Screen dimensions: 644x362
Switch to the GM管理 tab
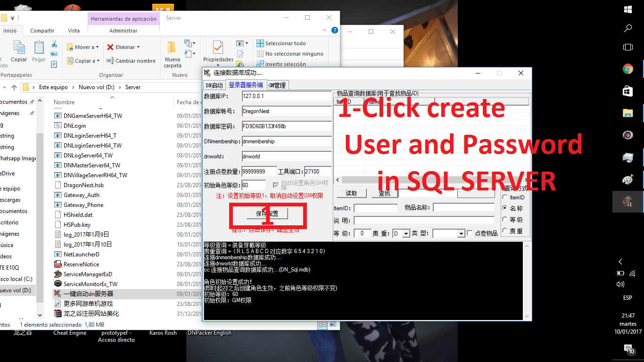pyautogui.click(x=277, y=85)
